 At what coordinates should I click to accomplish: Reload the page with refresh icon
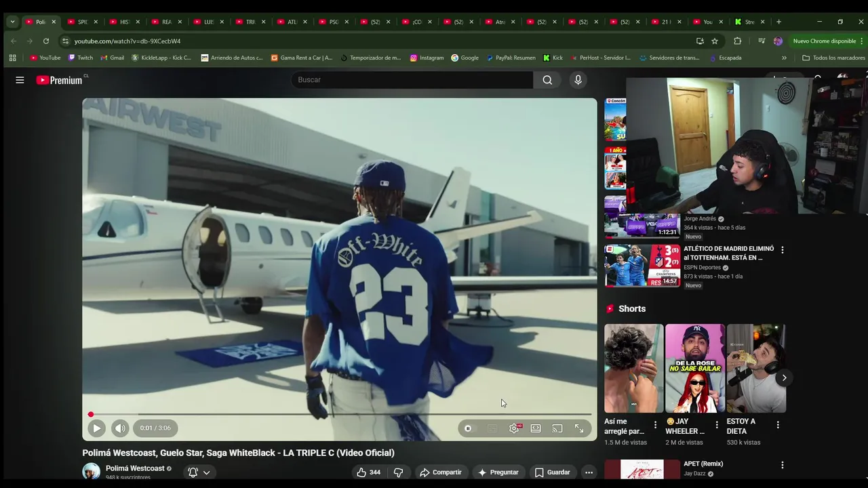point(46,41)
